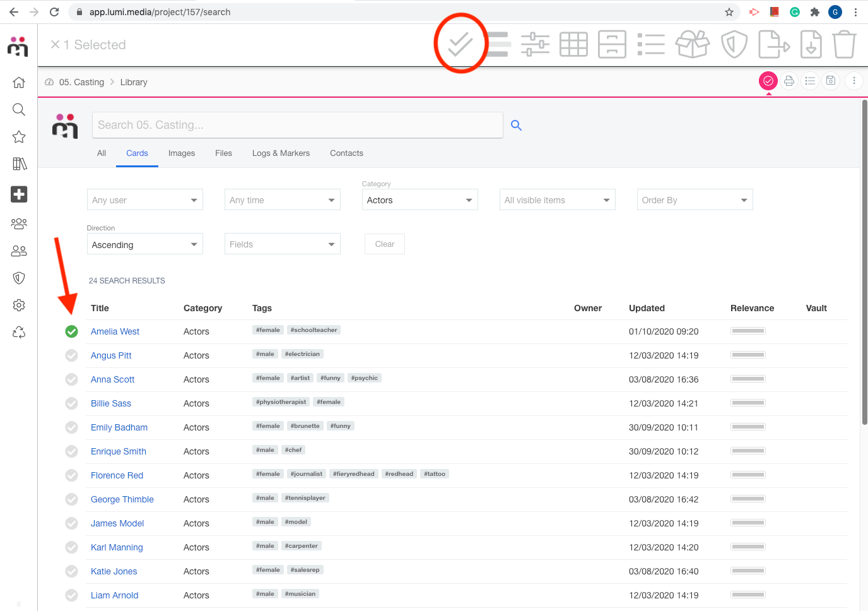This screenshot has height=611, width=868.
Task: Open the Amelia West card link
Action: click(115, 331)
